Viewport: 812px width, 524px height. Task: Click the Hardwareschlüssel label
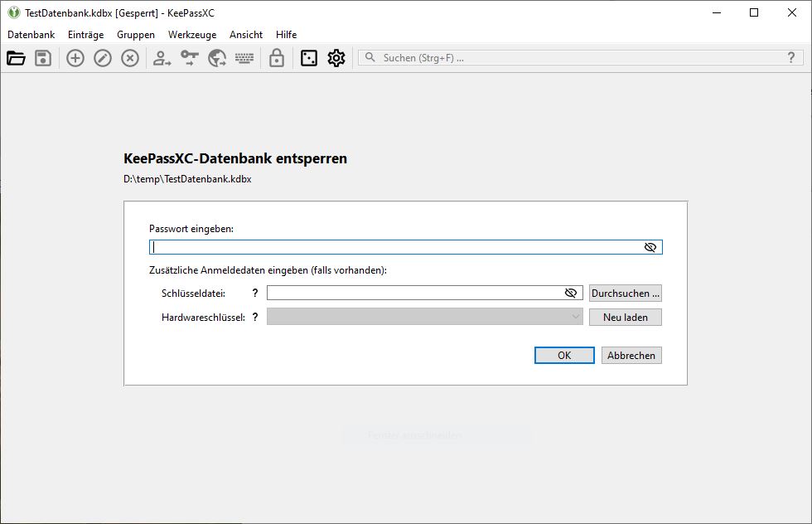(x=203, y=318)
